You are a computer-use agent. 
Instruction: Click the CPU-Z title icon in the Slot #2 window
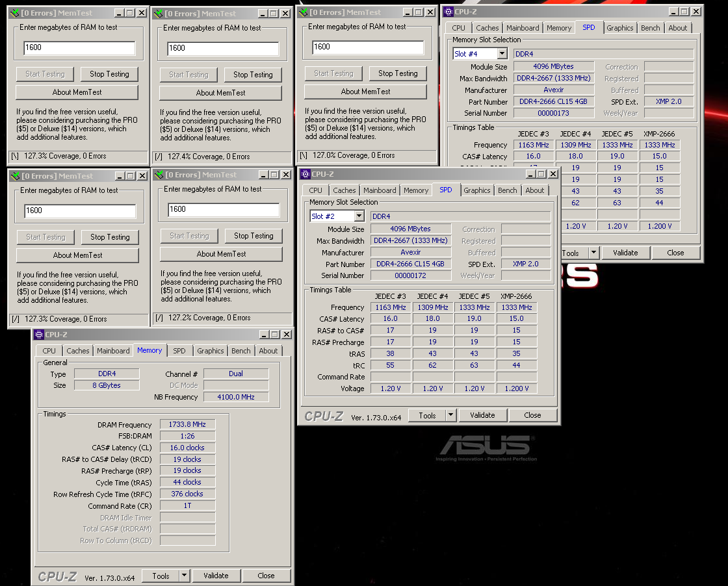[x=305, y=174]
